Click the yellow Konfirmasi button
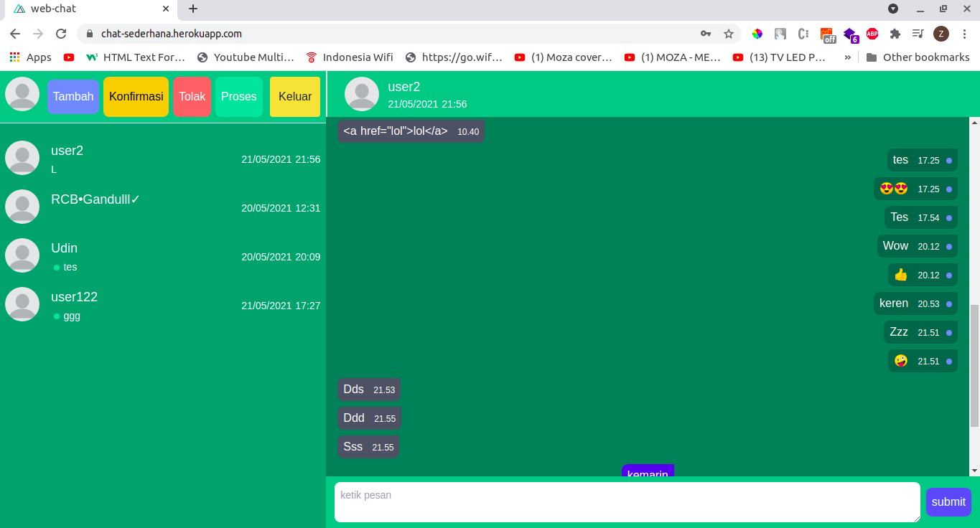 pos(136,96)
